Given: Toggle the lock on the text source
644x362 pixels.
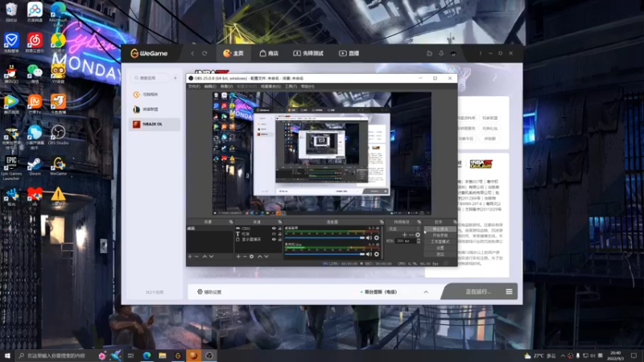Looking at the screenshot, I should (279, 233).
